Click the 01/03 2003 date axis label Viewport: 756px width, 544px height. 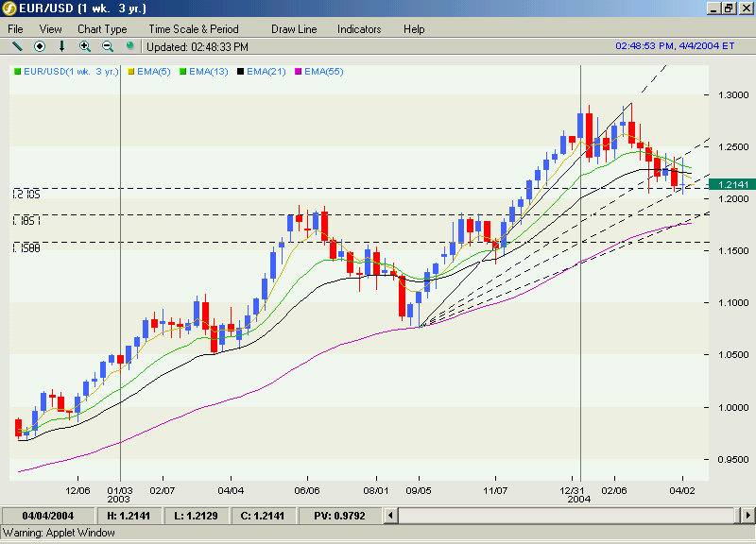(x=120, y=495)
